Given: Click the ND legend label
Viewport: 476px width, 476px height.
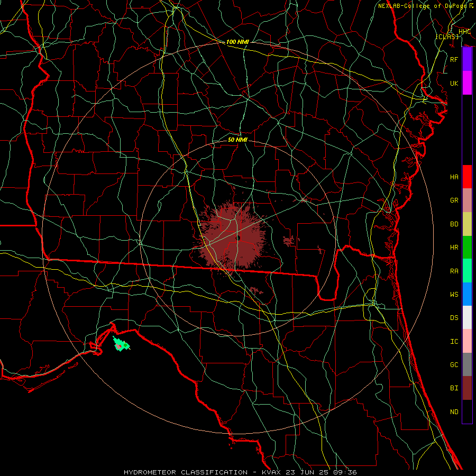Looking at the screenshot, I should [454, 411].
